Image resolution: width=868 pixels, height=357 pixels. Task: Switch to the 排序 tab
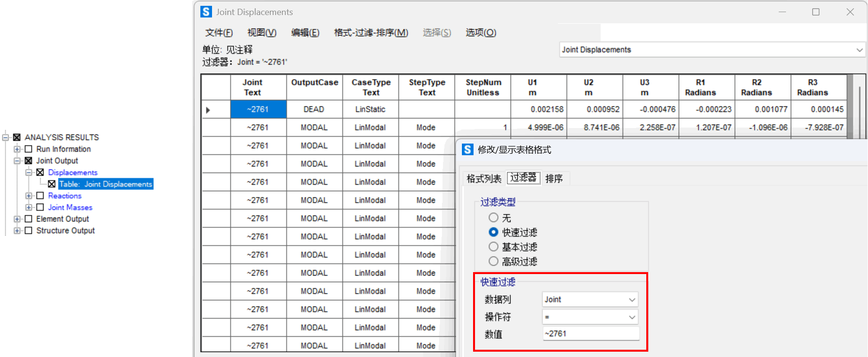click(554, 178)
